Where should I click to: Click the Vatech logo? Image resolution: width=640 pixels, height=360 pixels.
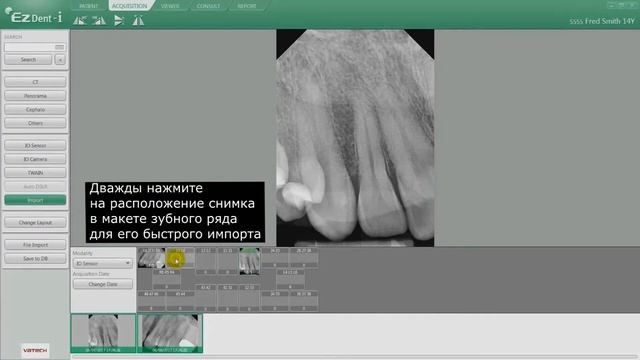(x=35, y=351)
